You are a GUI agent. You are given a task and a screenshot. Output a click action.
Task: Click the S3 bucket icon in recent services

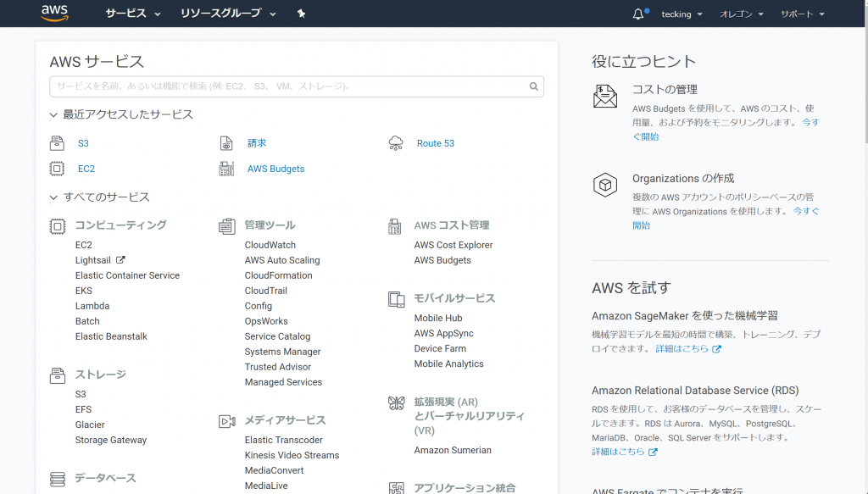coord(57,143)
